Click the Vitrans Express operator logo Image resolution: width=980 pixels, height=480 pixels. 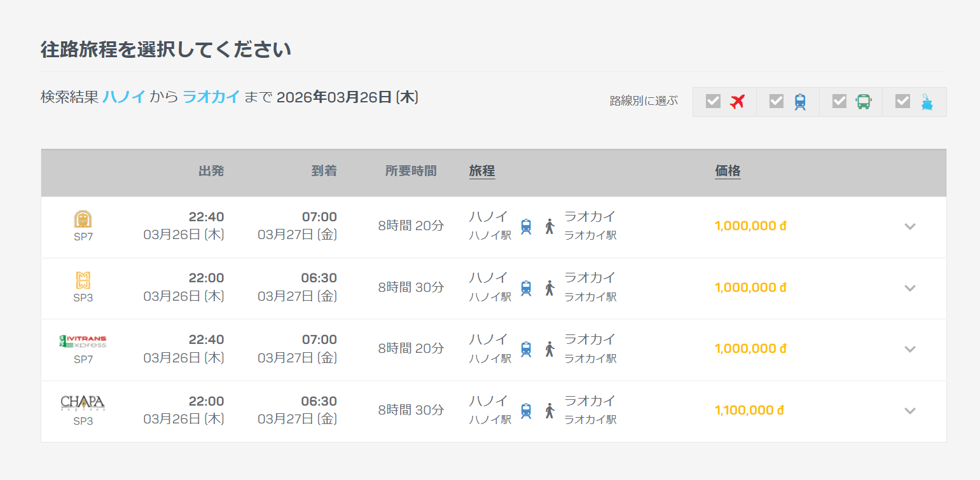tap(83, 341)
